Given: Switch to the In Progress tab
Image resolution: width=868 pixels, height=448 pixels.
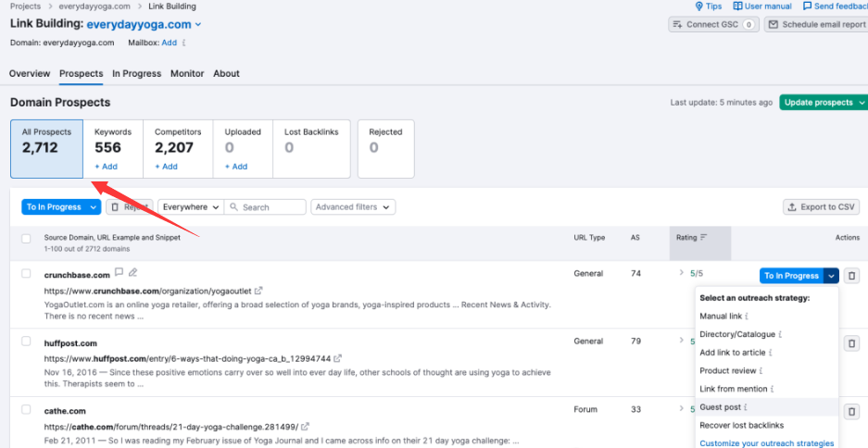Looking at the screenshot, I should (x=137, y=74).
